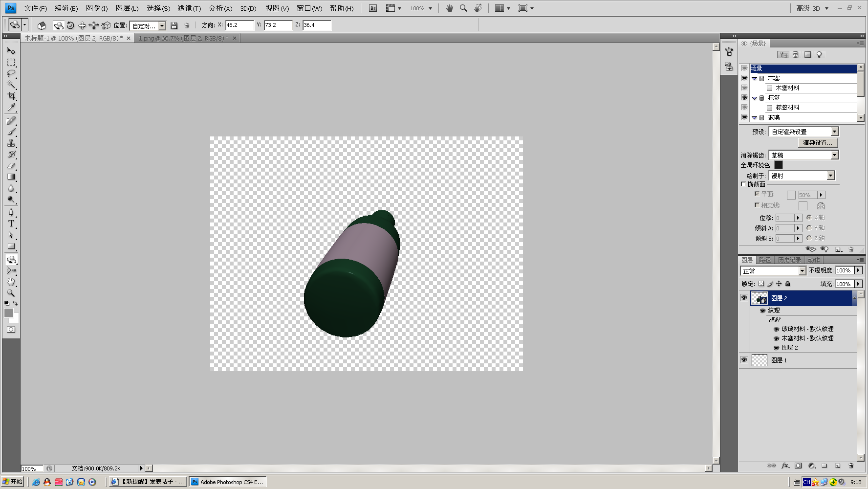Select the Brush tool
The height and width of the screenshot is (489, 868).
(x=11, y=132)
